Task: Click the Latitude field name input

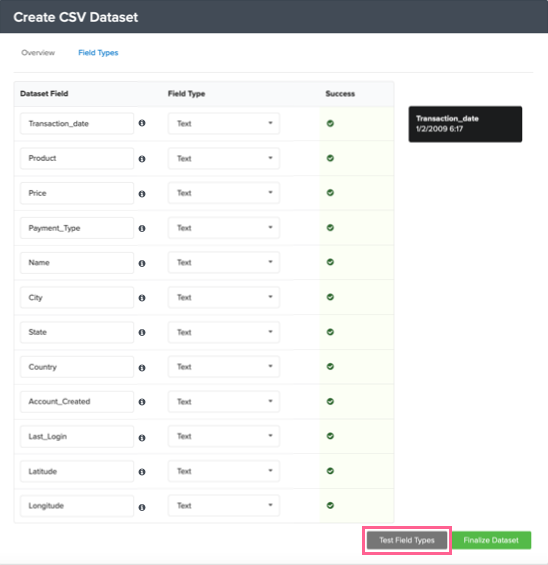Action: click(77, 471)
